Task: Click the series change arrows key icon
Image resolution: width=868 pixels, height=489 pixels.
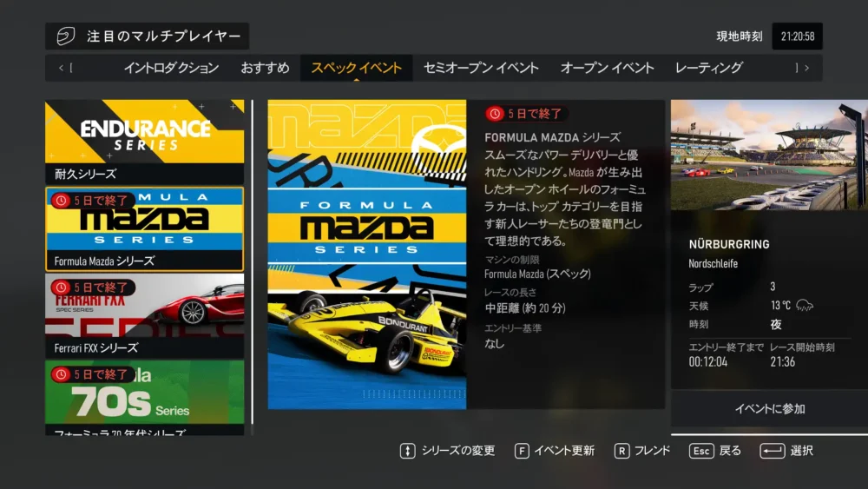Action: point(408,451)
